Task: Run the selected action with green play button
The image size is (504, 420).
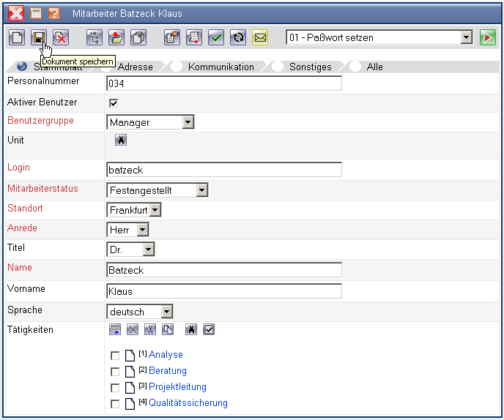Action: pos(488,37)
